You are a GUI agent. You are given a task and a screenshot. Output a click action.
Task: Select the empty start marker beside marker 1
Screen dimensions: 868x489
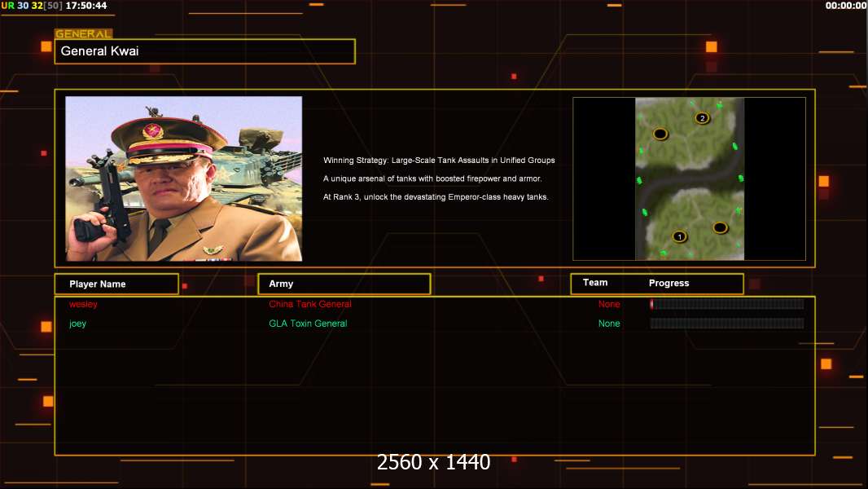coord(720,227)
